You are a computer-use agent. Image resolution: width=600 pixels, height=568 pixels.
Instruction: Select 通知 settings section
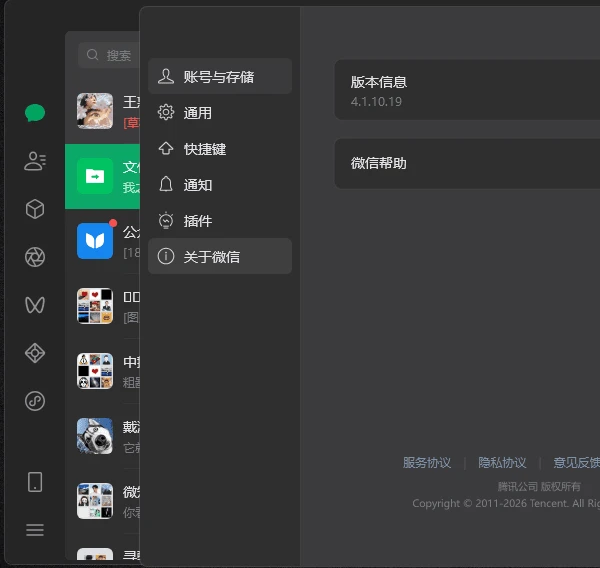coord(220,184)
